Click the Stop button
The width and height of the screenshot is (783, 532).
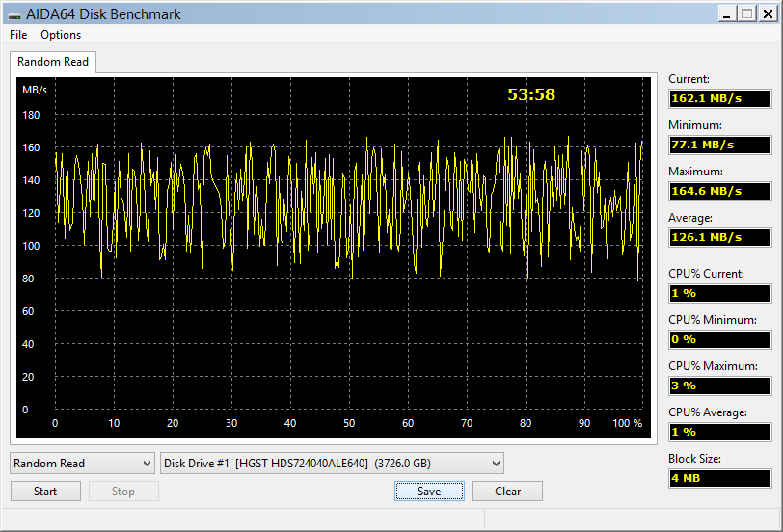pyautogui.click(x=123, y=492)
